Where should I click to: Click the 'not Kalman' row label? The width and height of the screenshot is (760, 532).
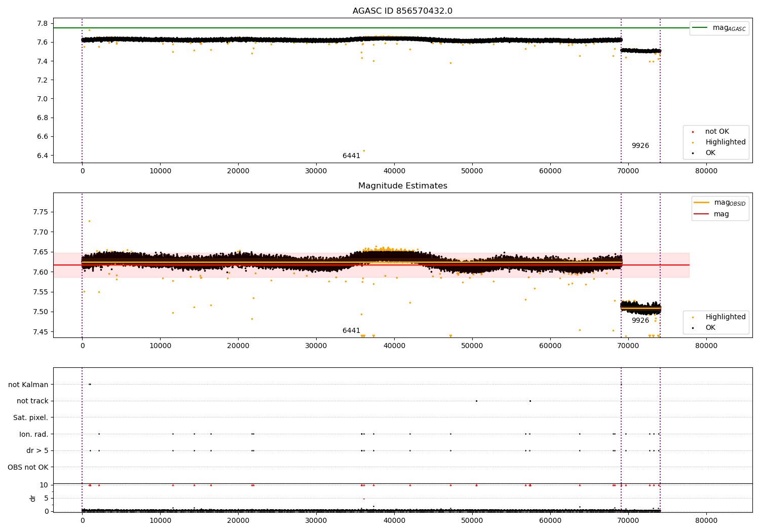click(28, 385)
